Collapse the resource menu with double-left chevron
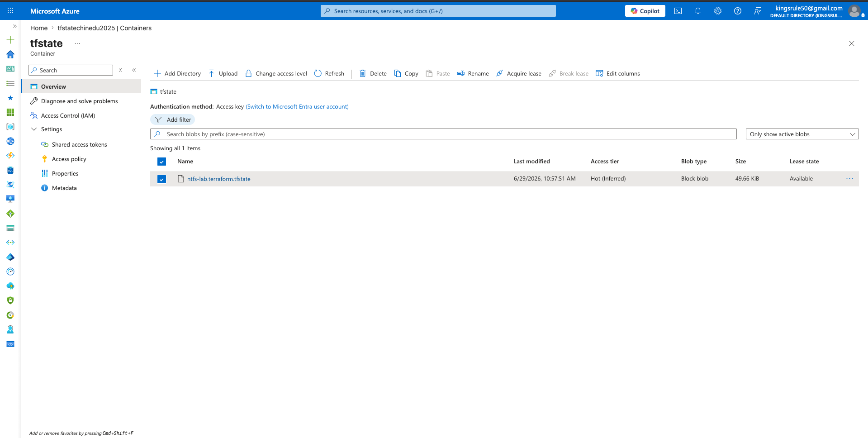This screenshot has width=868, height=438. click(x=134, y=70)
